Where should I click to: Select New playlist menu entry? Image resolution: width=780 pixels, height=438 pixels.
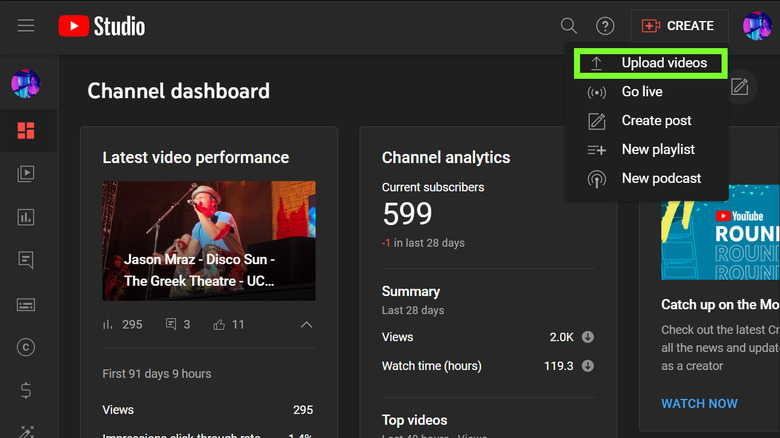pyautogui.click(x=657, y=150)
